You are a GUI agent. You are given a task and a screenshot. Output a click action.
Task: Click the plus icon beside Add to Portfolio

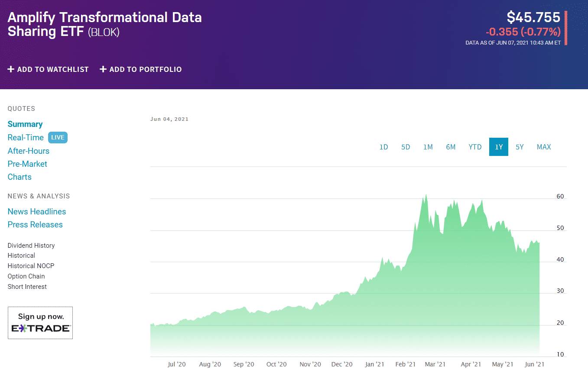coord(103,69)
